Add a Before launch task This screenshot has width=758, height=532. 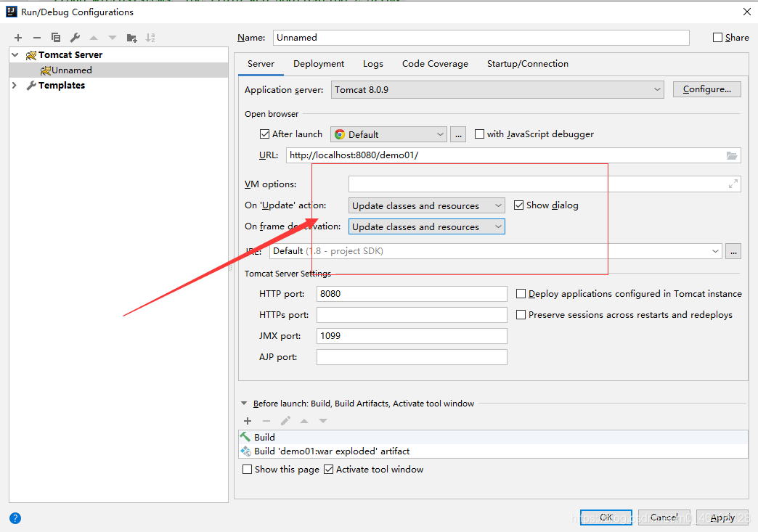(248, 421)
